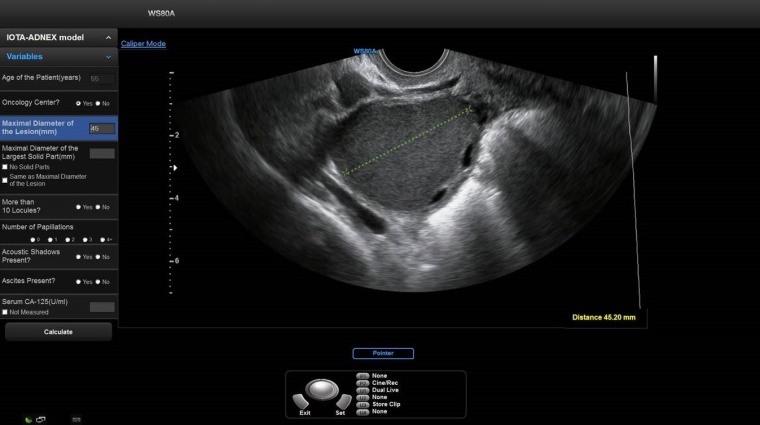760x425 pixels.
Task: Click the Maximal Diameter of Lesion field
Action: pyautogui.click(x=101, y=128)
